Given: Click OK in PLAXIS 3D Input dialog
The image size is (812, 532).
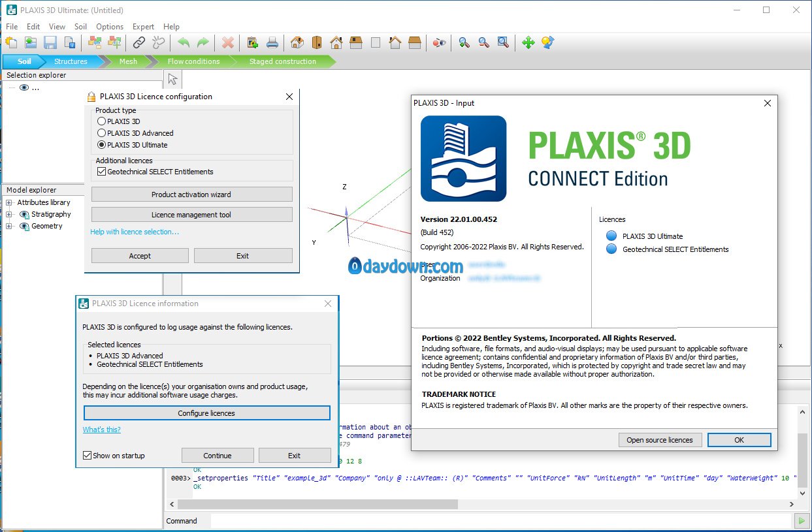Looking at the screenshot, I should point(739,440).
